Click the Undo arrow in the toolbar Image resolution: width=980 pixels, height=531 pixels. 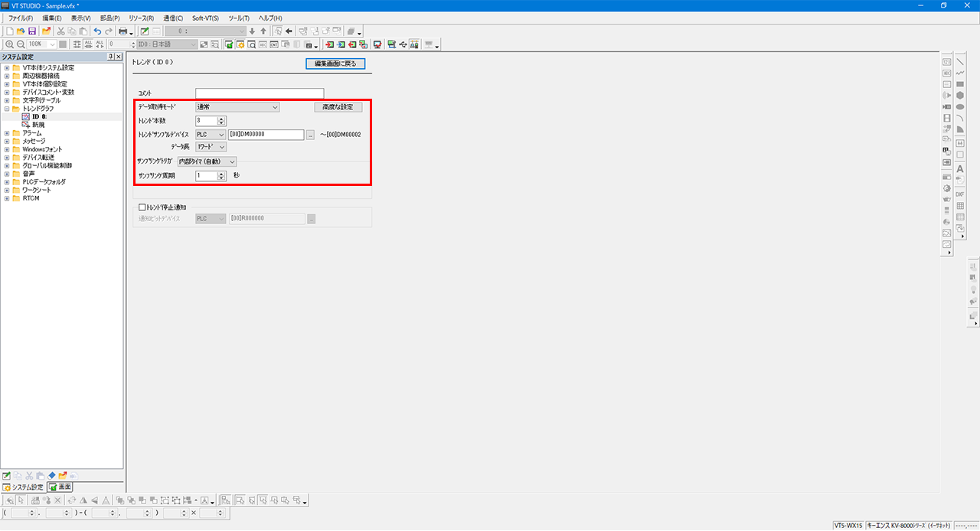pos(97,31)
